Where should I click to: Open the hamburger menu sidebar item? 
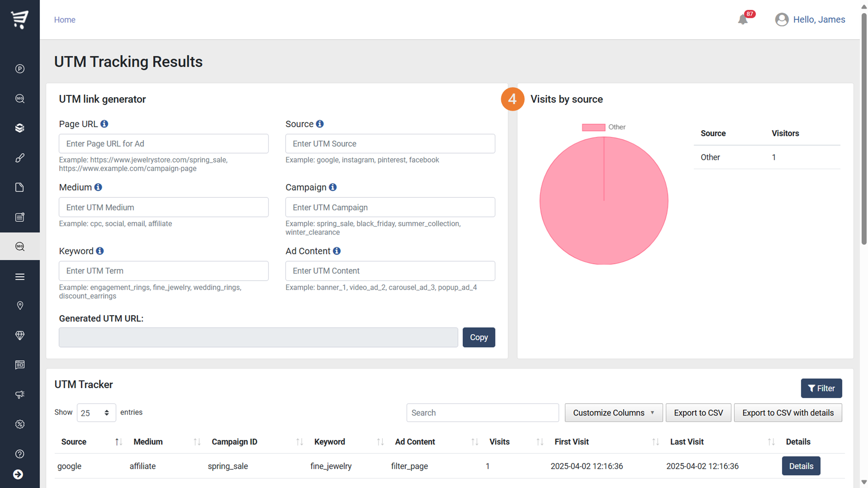[x=20, y=276]
